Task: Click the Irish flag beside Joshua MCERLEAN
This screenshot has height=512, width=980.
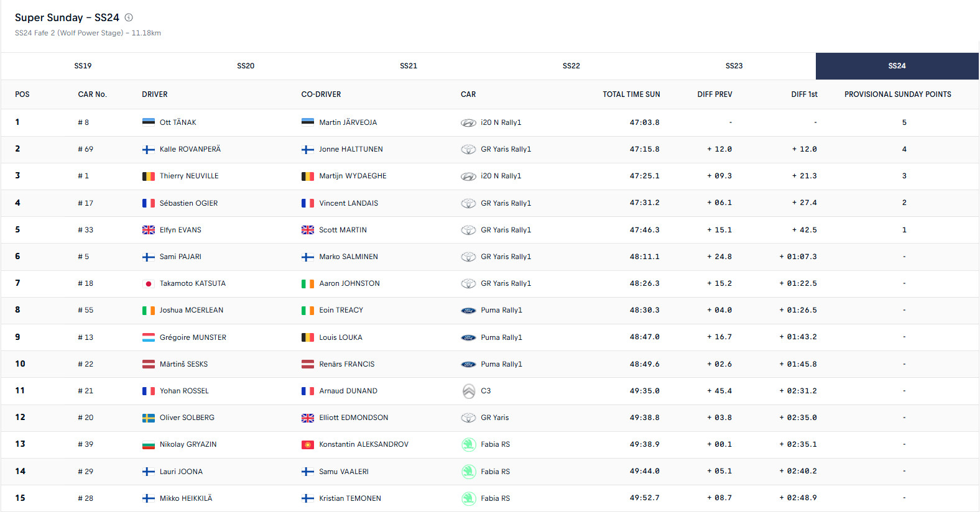Action: pyautogui.click(x=149, y=310)
